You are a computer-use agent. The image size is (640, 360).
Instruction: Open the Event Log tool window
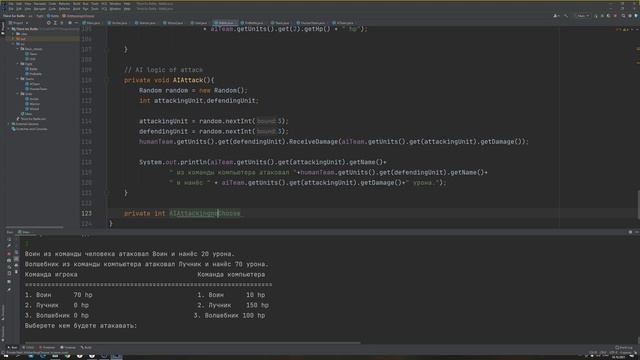tap(623, 347)
